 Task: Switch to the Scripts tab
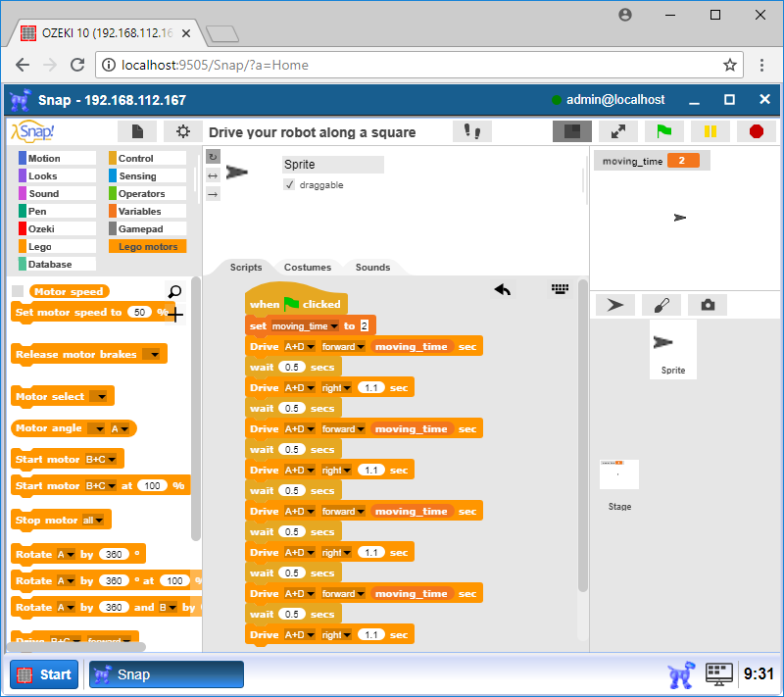coord(246,267)
